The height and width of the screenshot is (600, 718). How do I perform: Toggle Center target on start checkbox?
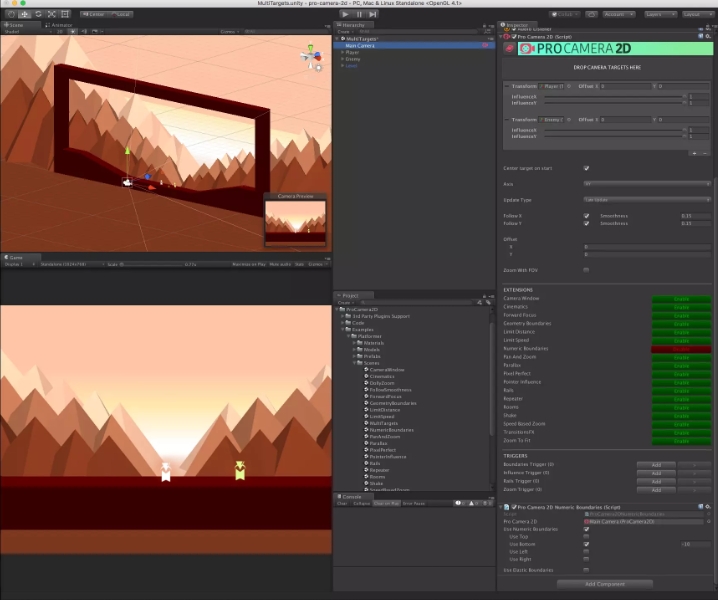586,168
